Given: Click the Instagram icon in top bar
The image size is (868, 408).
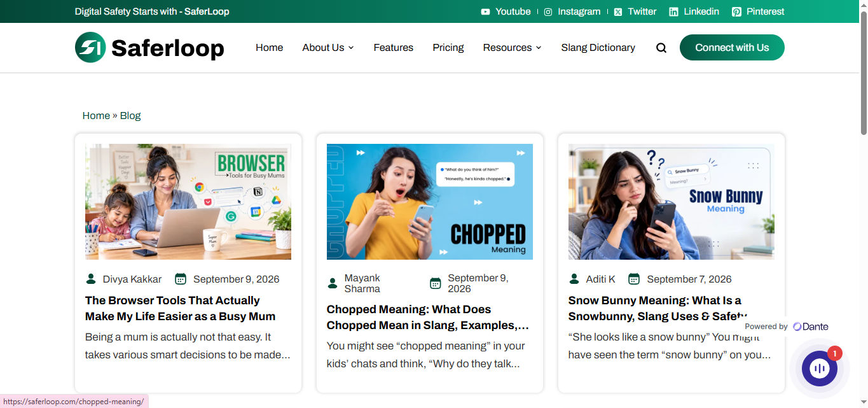Looking at the screenshot, I should click(x=548, y=11).
